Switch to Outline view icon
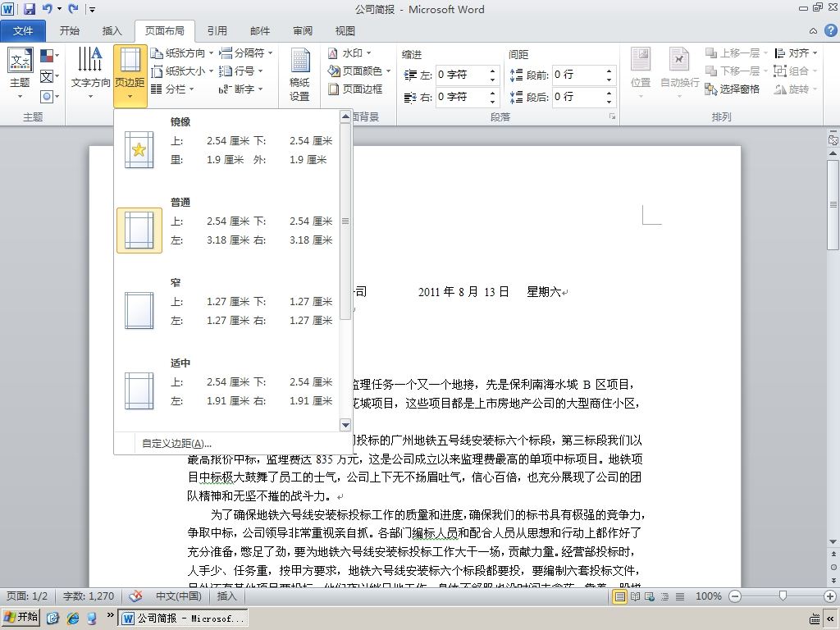 pos(664,596)
